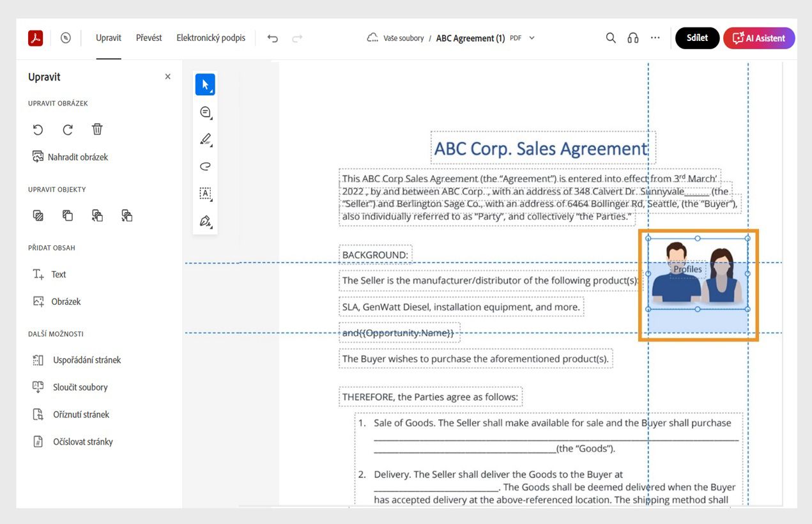Screen dimensions: 812x524
Task: Select the arrow selection tool
Action: (205, 84)
